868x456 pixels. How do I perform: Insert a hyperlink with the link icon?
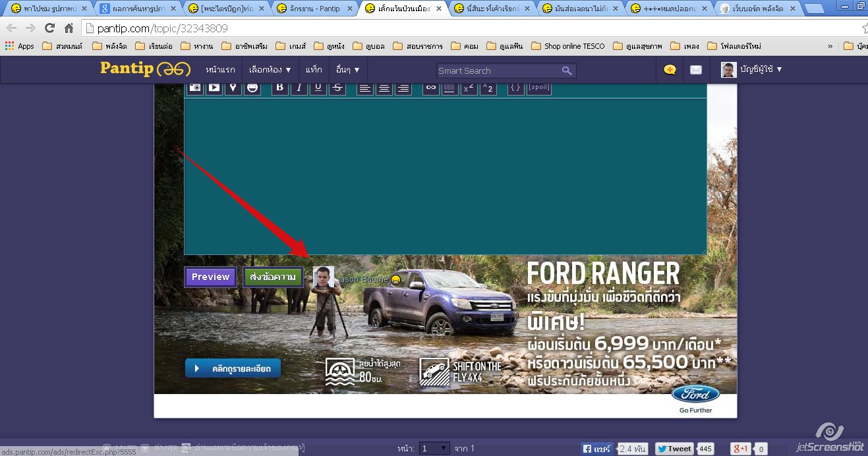click(430, 88)
